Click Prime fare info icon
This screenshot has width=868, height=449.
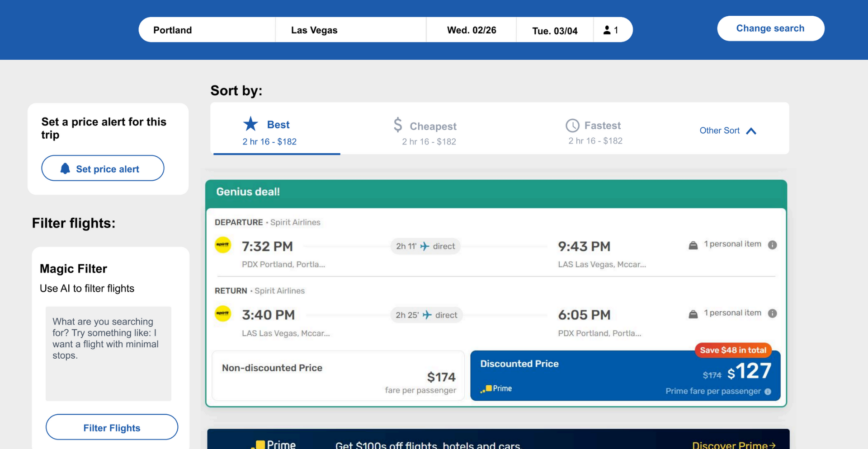pos(768,392)
